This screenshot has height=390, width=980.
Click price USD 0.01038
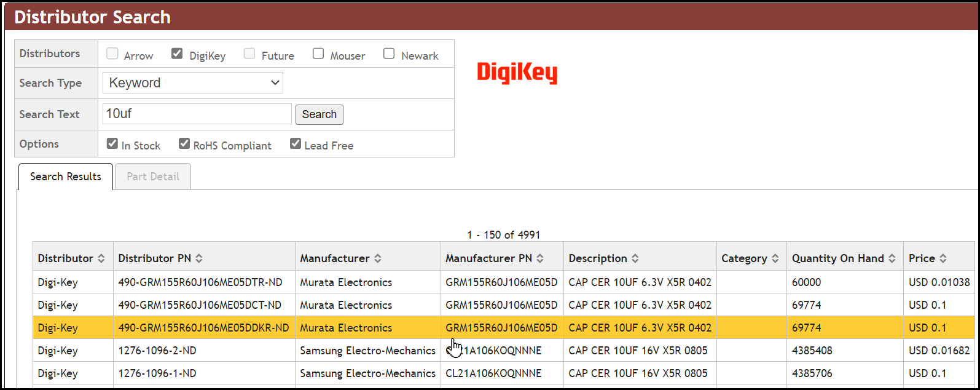[939, 282]
